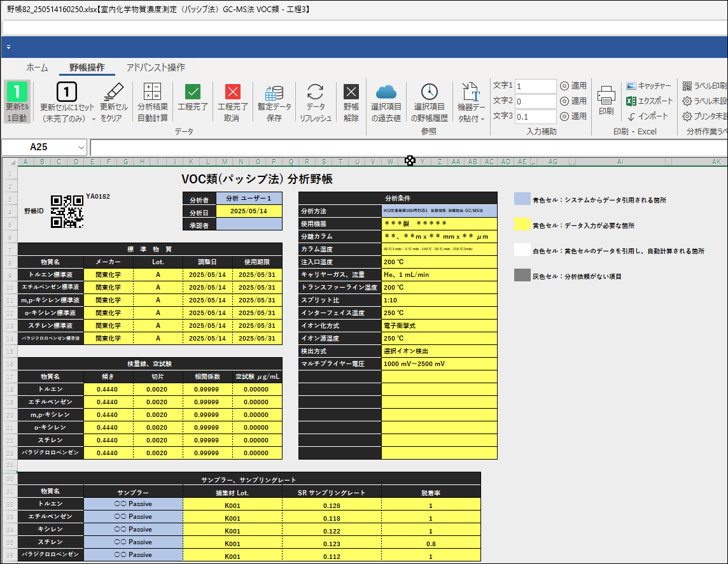The image size is (728, 564).
Task: Click the キャプチャー icon
Action: (x=631, y=86)
